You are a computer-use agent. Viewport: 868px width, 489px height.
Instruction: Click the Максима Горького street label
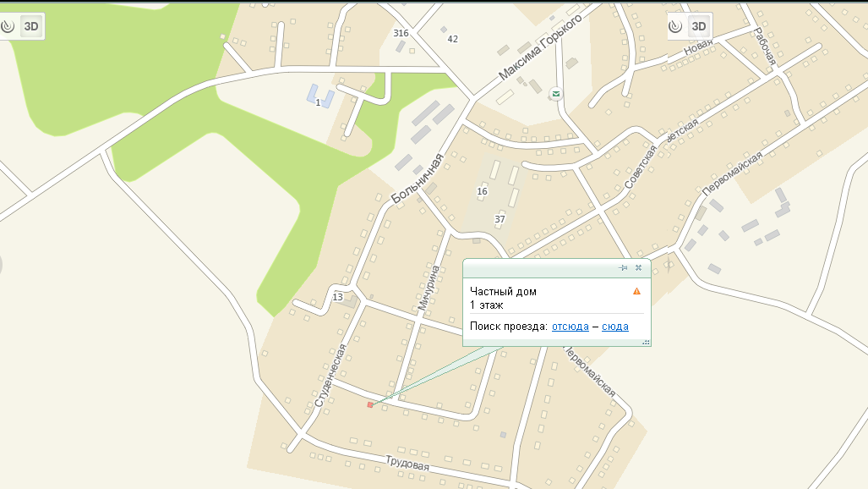point(540,47)
